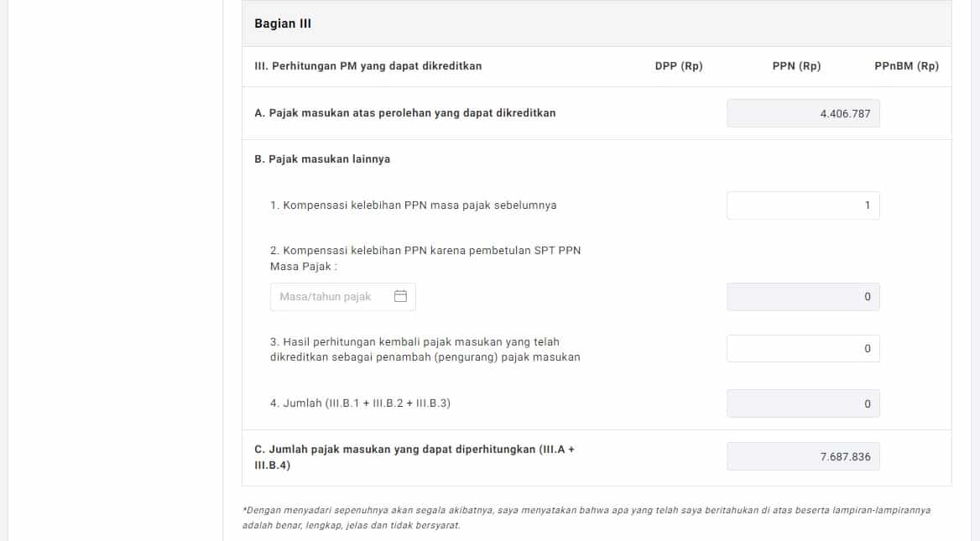Screen dimensions: 980x541
Task: Click label Kompensasi kelebihan PPN masa pajak sebelumnya
Action: pos(412,205)
